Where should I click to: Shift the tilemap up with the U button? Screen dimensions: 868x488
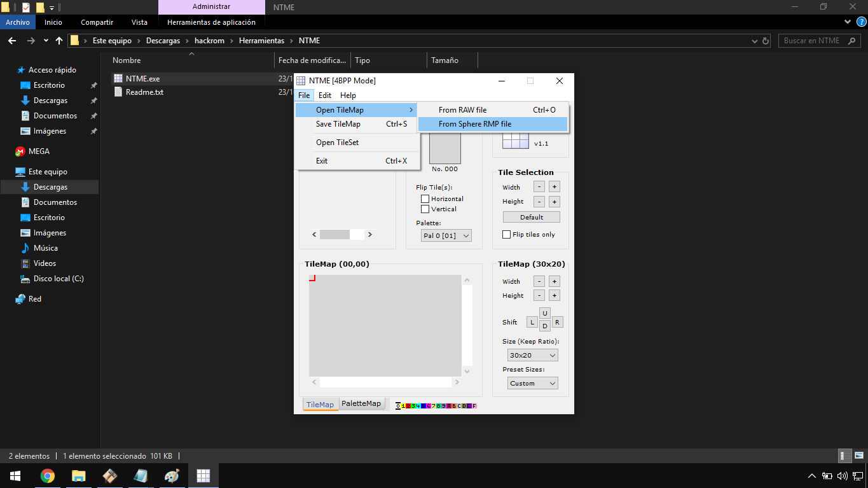pyautogui.click(x=544, y=313)
